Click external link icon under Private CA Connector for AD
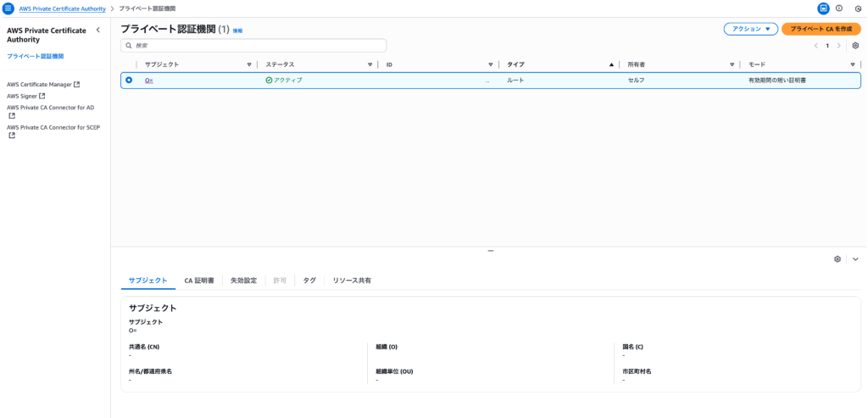 pos(10,115)
